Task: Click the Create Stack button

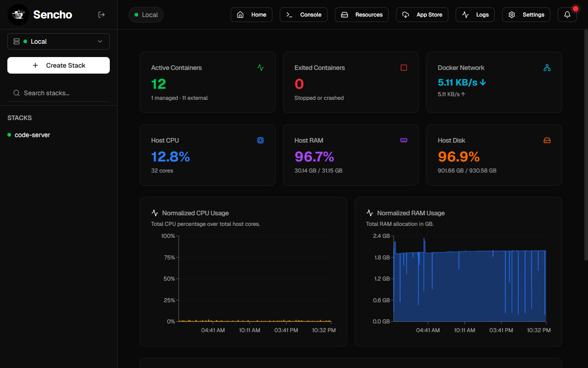Action: point(58,65)
